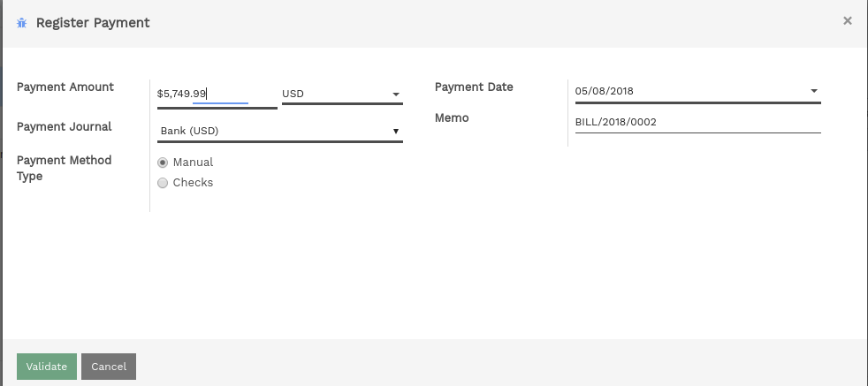Click the Register Payment dialog title
Viewport: 868px width, 386px height.
click(x=93, y=23)
